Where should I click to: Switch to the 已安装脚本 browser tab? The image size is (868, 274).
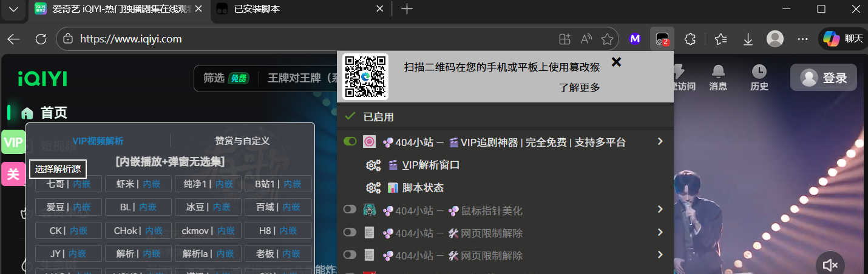pos(301,9)
